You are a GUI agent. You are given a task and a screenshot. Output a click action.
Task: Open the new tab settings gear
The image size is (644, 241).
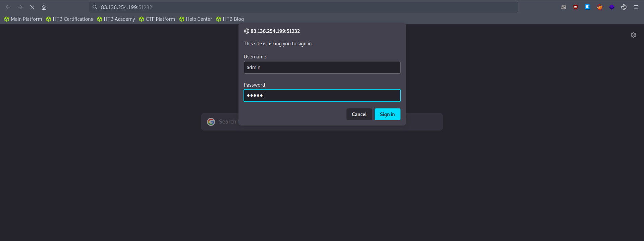click(x=634, y=35)
